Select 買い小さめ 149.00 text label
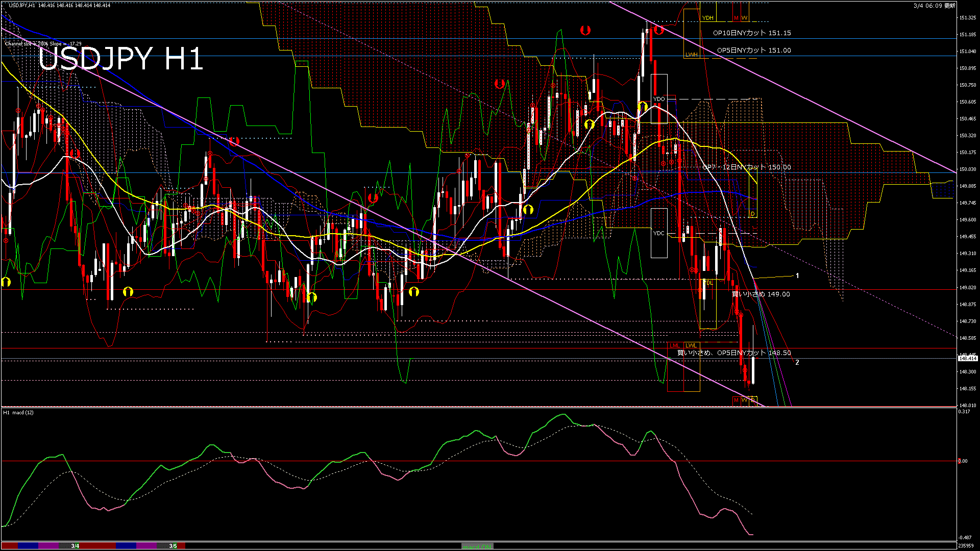Image resolution: width=980 pixels, height=551 pixels. 761,294
